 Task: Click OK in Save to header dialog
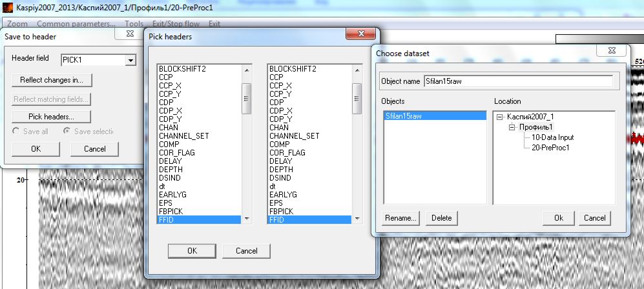click(x=36, y=149)
